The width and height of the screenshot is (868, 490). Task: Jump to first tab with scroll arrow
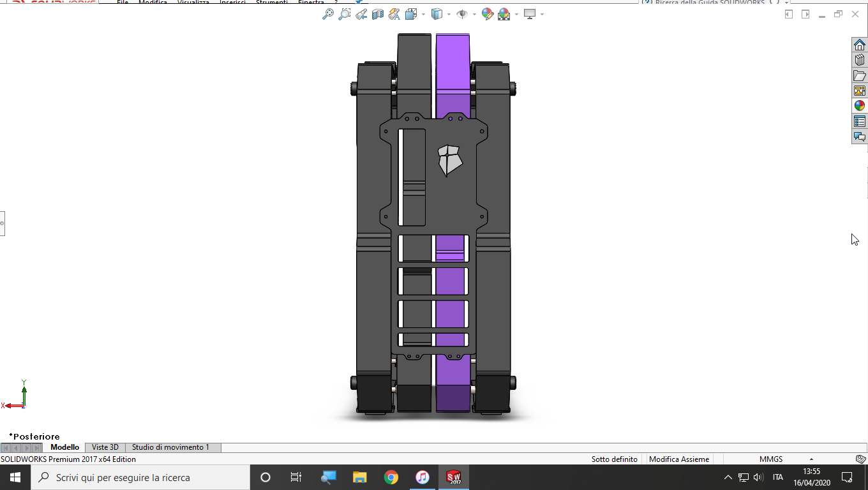(x=6, y=448)
